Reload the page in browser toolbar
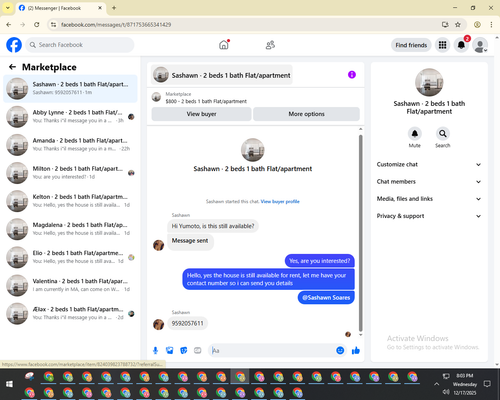The height and width of the screenshot is (400, 500). pyautogui.click(x=37, y=24)
